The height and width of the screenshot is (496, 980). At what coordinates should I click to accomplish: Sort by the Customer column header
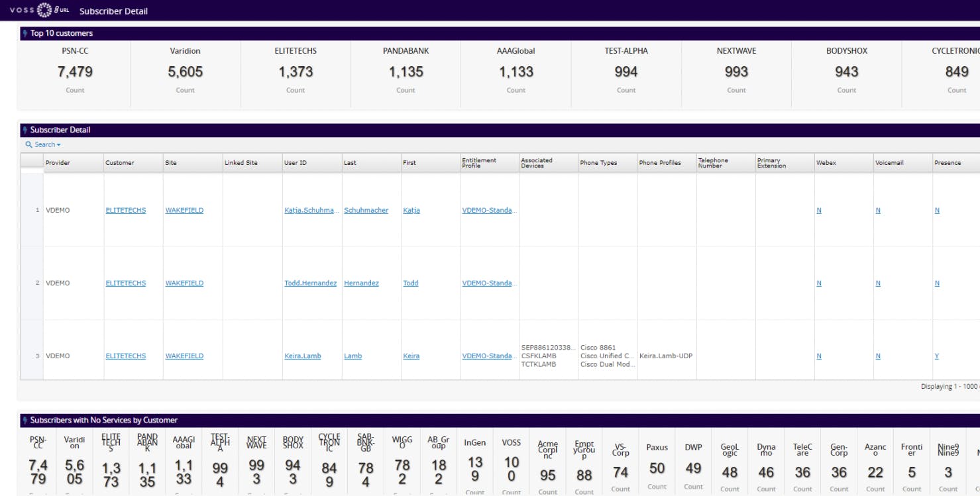coord(120,163)
